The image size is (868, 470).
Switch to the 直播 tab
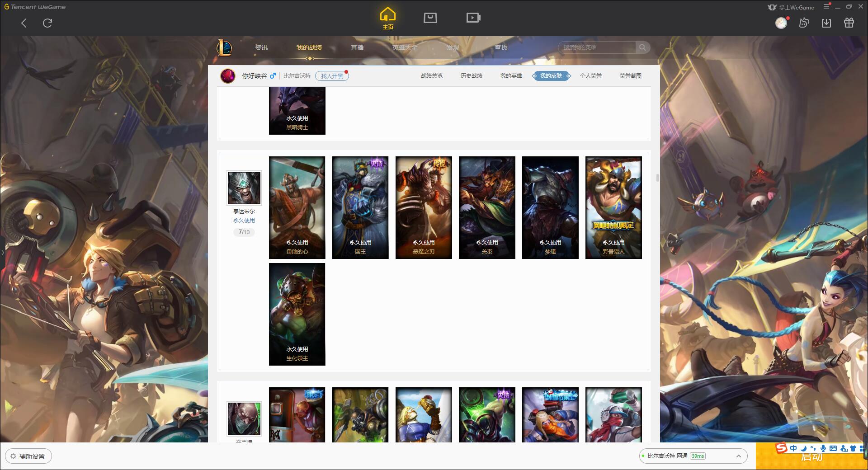pos(357,47)
